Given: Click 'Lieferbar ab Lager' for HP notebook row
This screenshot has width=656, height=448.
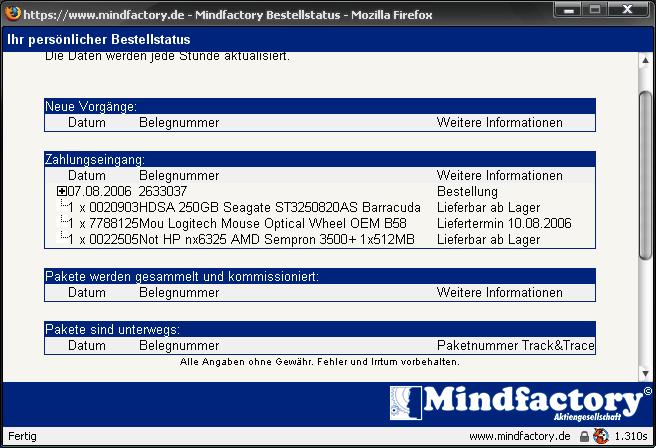Looking at the screenshot, I should click(489, 240).
